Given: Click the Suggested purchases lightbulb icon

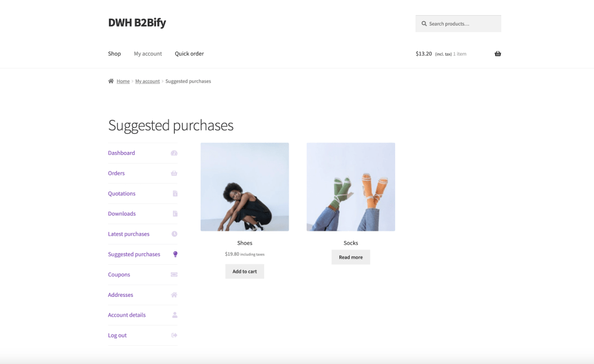Looking at the screenshot, I should [x=175, y=254].
